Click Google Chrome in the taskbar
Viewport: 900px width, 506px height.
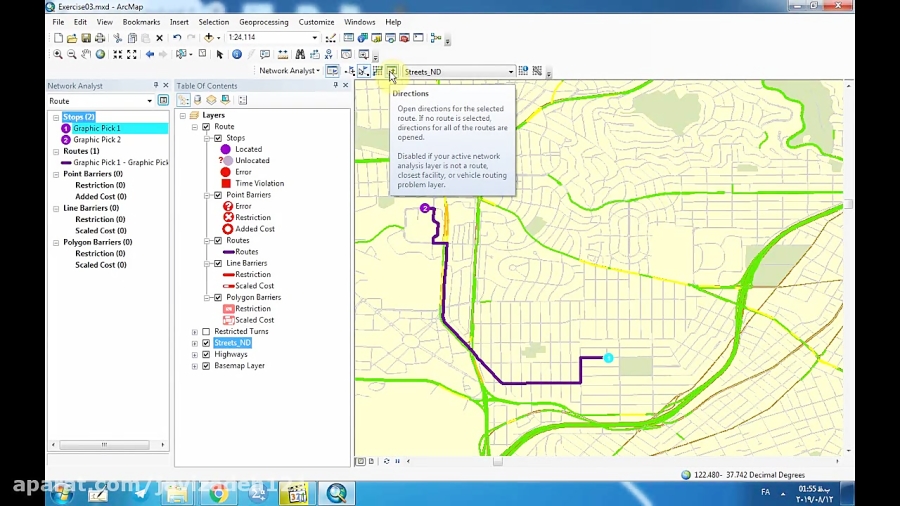219,493
